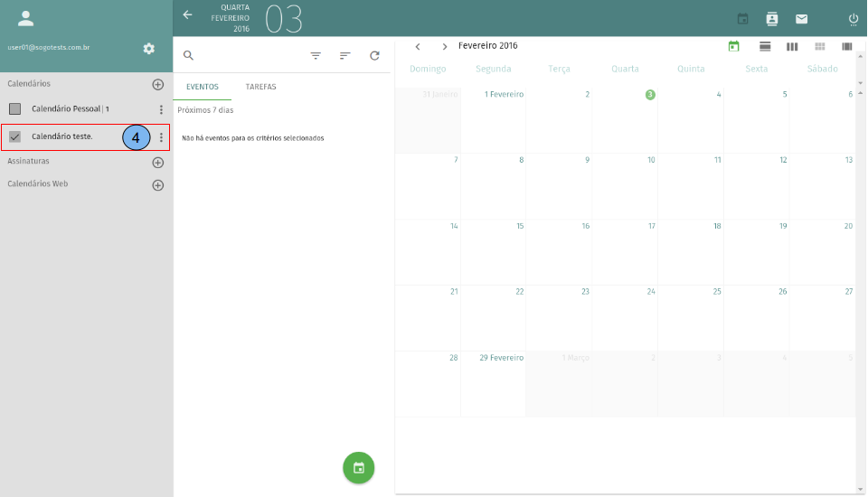Add a new calendar under Calendários
Viewport: 868px width, 497px height.
click(x=157, y=84)
